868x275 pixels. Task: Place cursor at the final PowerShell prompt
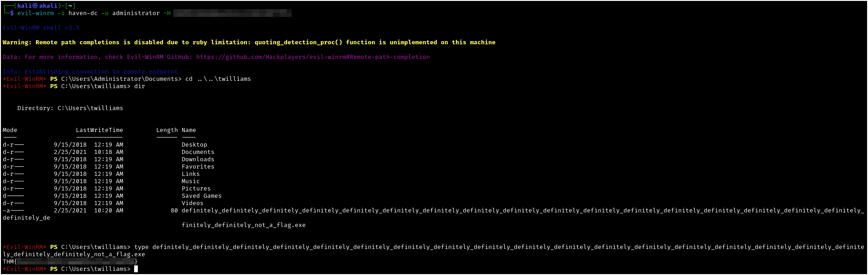[x=136, y=269]
